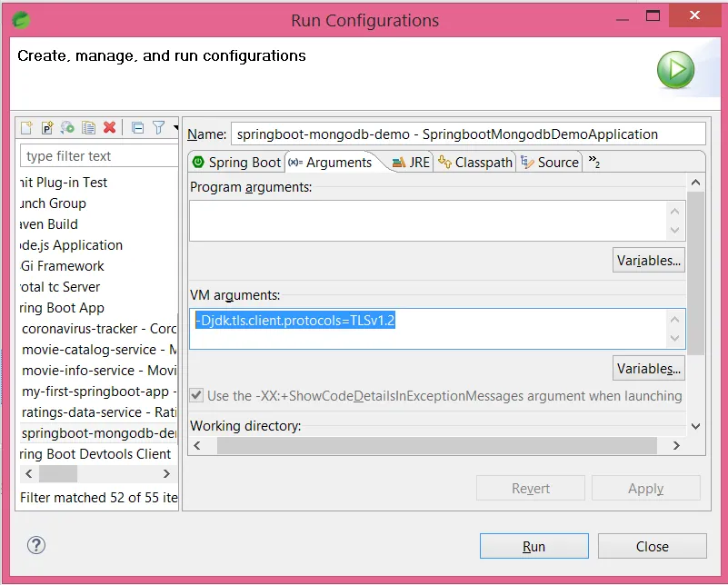
Task: Select Node.js Application entry
Action: pyautogui.click(x=71, y=245)
